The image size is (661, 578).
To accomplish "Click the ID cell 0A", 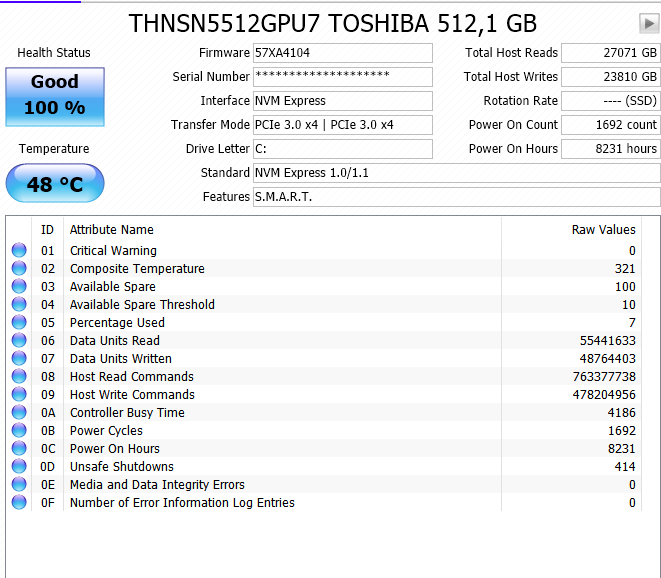I will [x=48, y=413].
